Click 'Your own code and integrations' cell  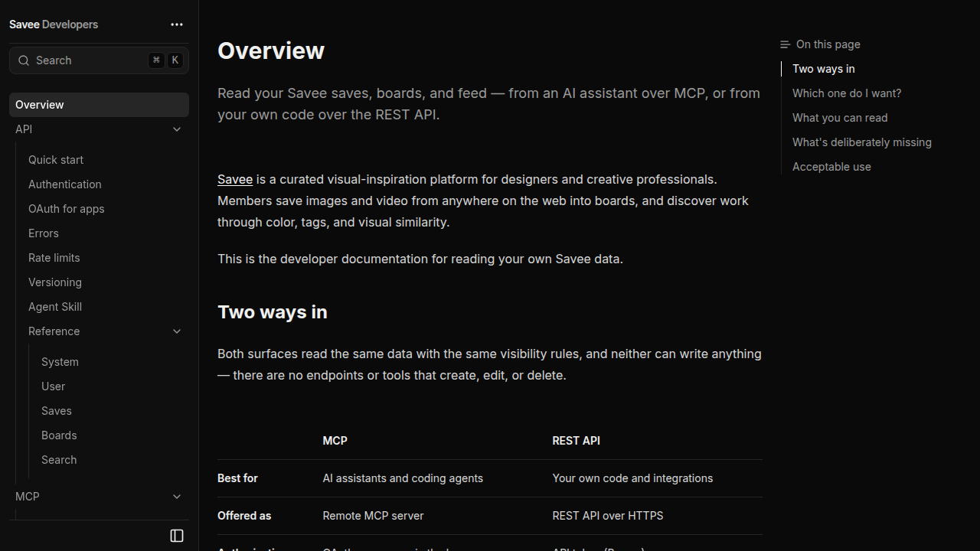pyautogui.click(x=632, y=478)
